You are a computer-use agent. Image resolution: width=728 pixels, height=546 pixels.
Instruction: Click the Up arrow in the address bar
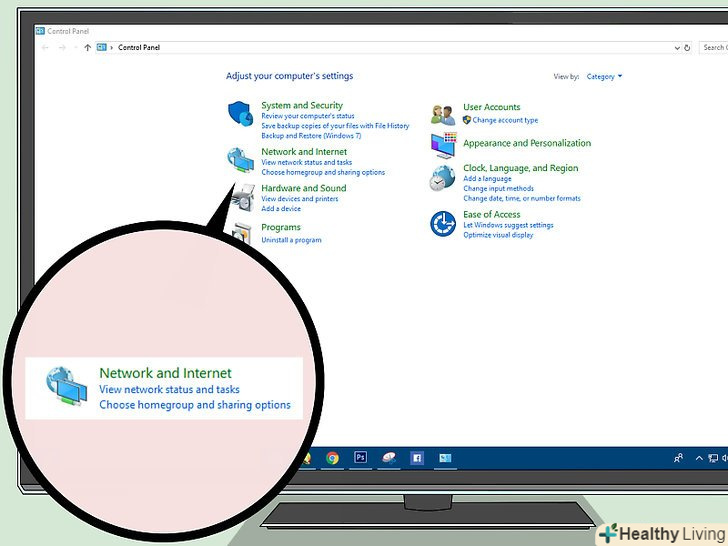(87, 47)
